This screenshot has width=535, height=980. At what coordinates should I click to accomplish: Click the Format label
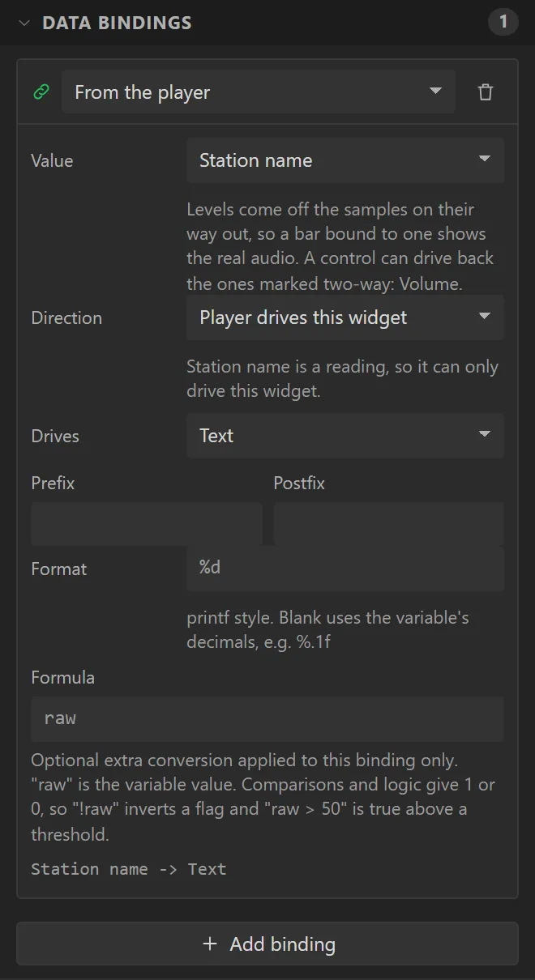(x=59, y=569)
